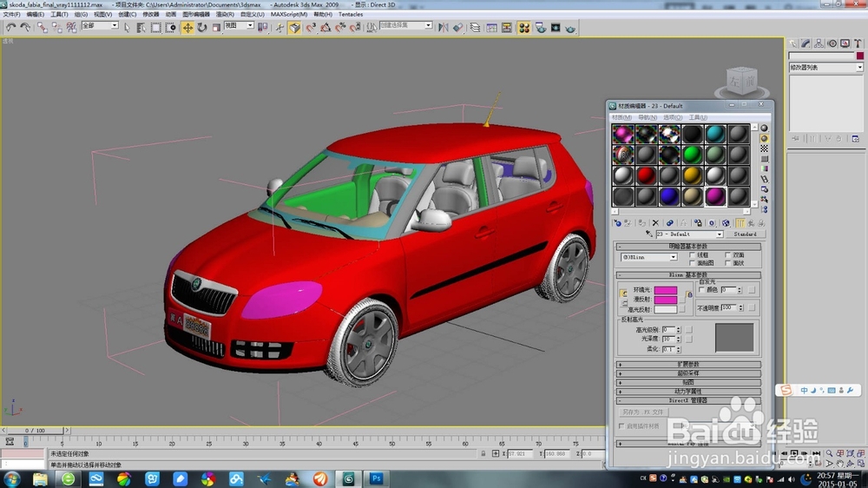
Task: Open the MAXScript(M) menu
Action: (x=288, y=15)
